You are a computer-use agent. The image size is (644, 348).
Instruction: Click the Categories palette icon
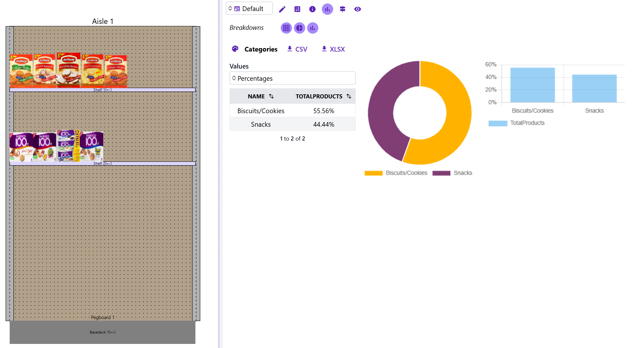(235, 49)
